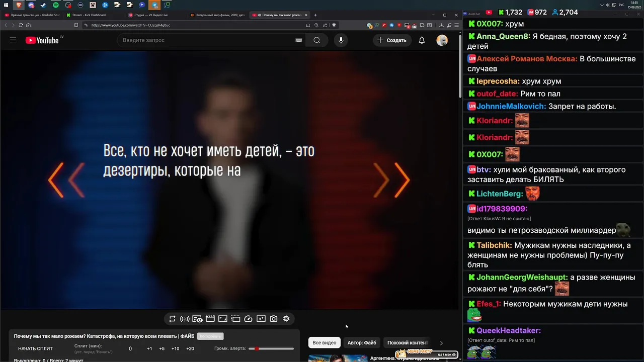
Task: Open the YouTube hamburger guide menu
Action: 13,40
